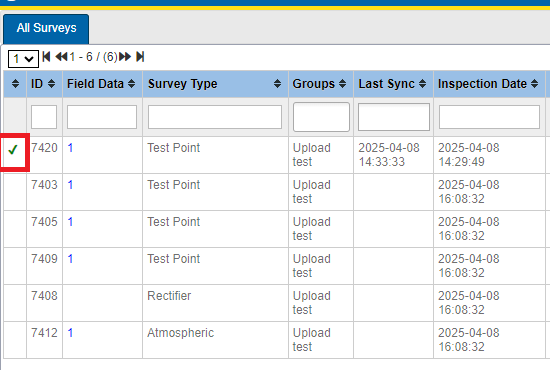Focus the ID filter field
This screenshot has width=550, height=370.
(44, 117)
